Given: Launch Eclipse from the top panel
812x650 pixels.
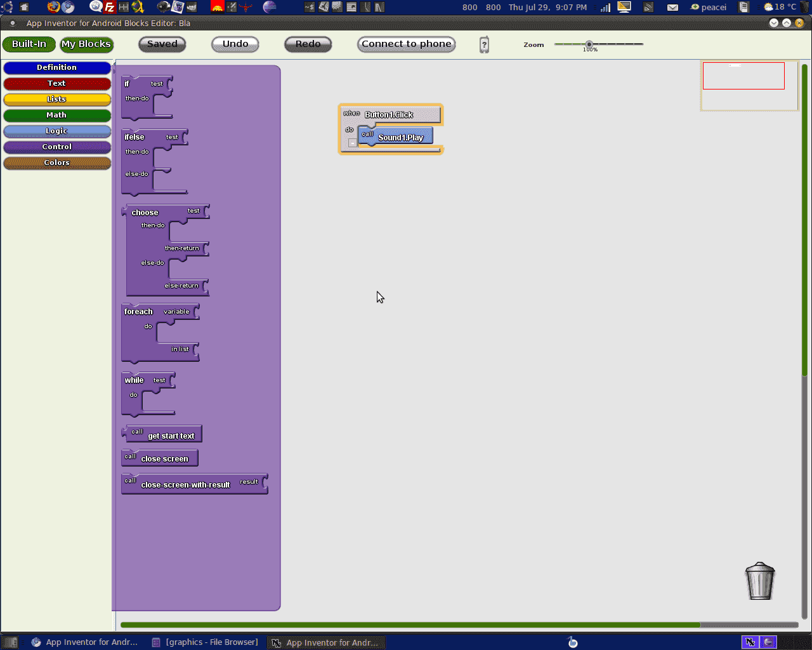Looking at the screenshot, I should click(270, 7).
